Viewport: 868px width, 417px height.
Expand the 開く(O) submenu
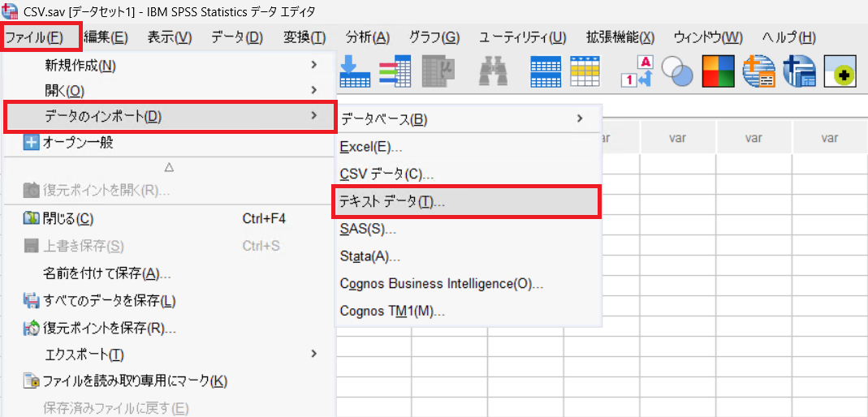click(168, 89)
